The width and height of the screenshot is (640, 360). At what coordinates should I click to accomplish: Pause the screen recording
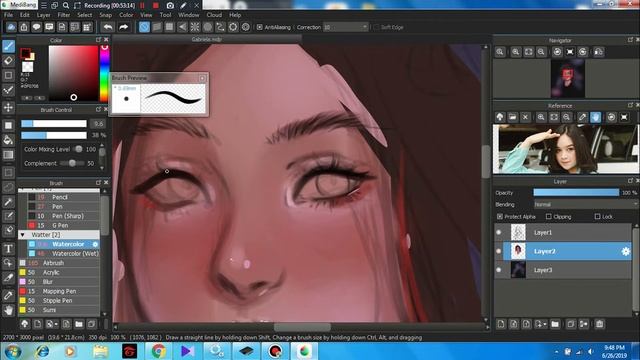(142, 5)
